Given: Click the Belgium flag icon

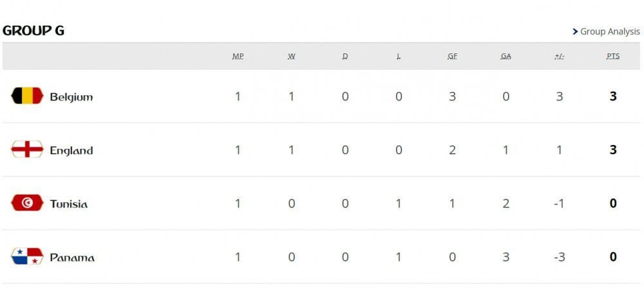Looking at the screenshot, I should pos(27,96).
